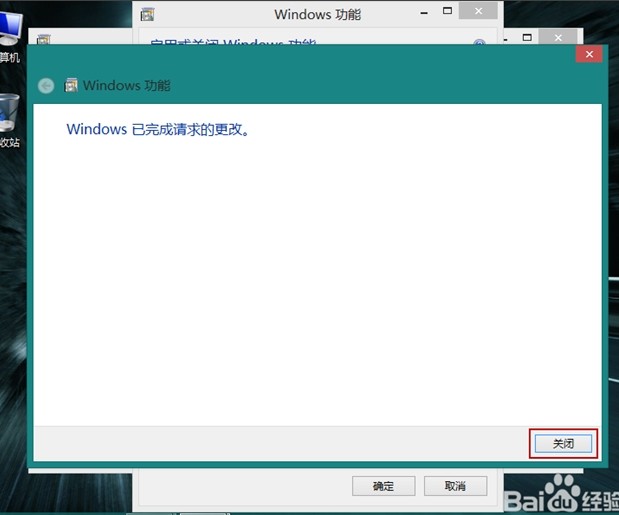Close the front dialog with the red X

(x=589, y=54)
